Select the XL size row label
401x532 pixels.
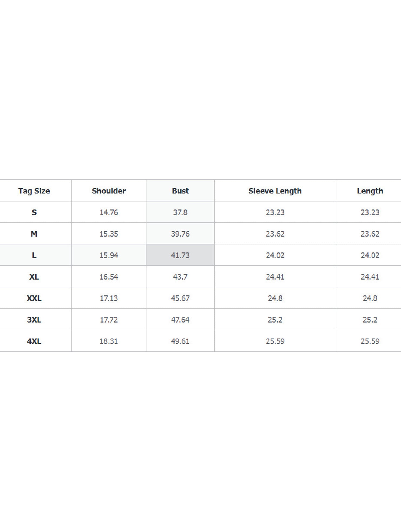pyautogui.click(x=34, y=277)
